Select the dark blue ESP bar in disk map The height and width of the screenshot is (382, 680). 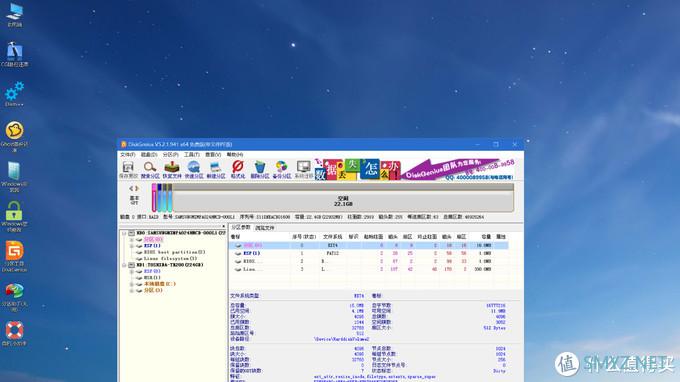click(160, 198)
